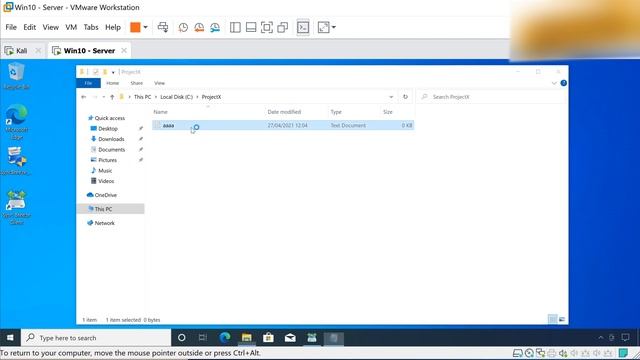Image resolution: width=640 pixels, height=360 pixels.
Task: Switch to details view layout
Action: click(553, 319)
